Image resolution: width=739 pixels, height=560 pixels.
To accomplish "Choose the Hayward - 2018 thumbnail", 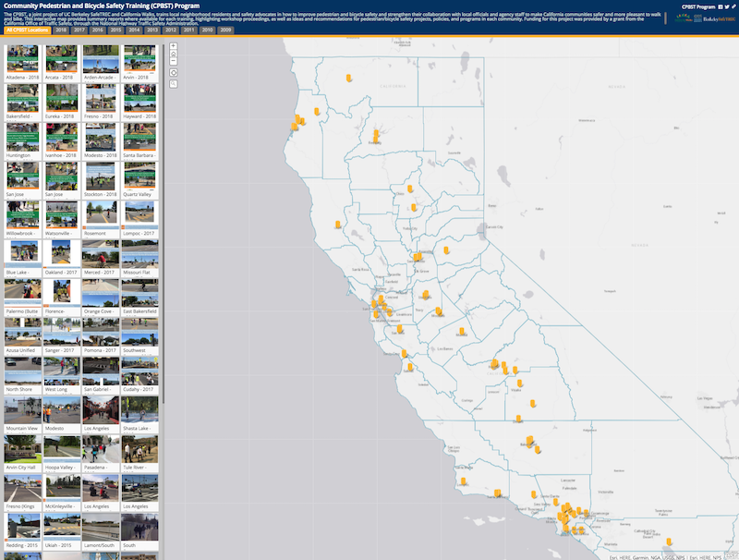I will (x=140, y=103).
